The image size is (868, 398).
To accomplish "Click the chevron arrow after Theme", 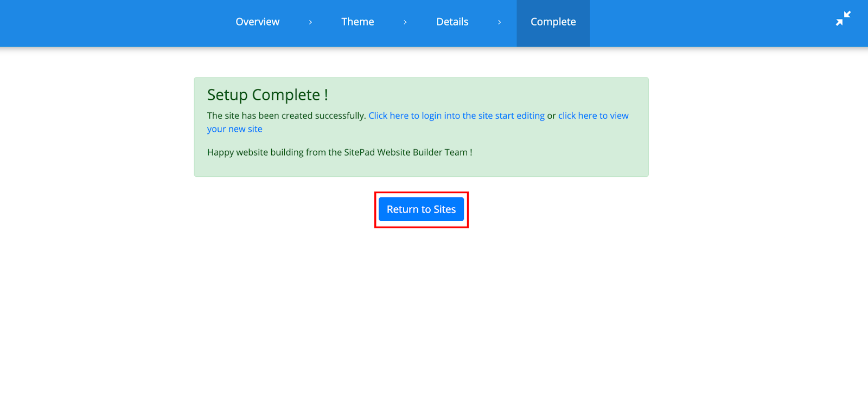I will tap(405, 22).
